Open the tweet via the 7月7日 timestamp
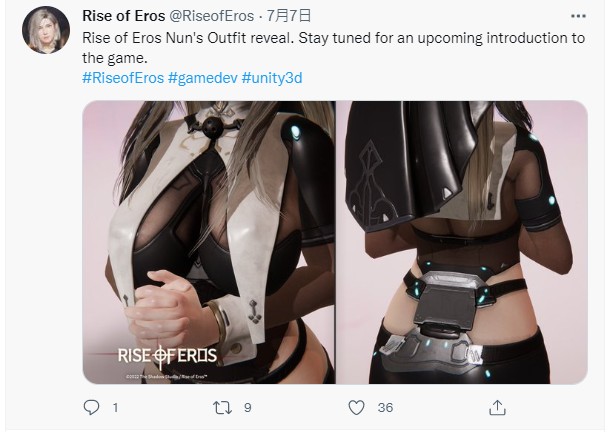Screen dimensions: 615x432 click(289, 16)
